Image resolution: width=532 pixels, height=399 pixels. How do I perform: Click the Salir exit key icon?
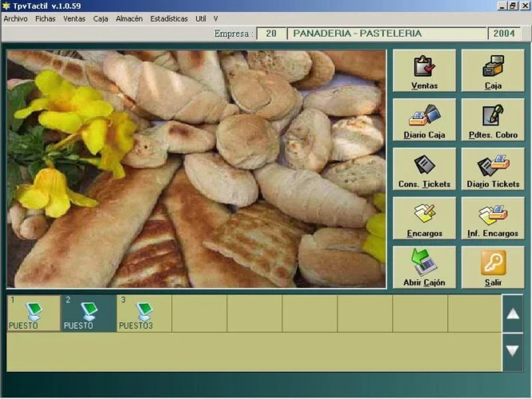click(493, 263)
